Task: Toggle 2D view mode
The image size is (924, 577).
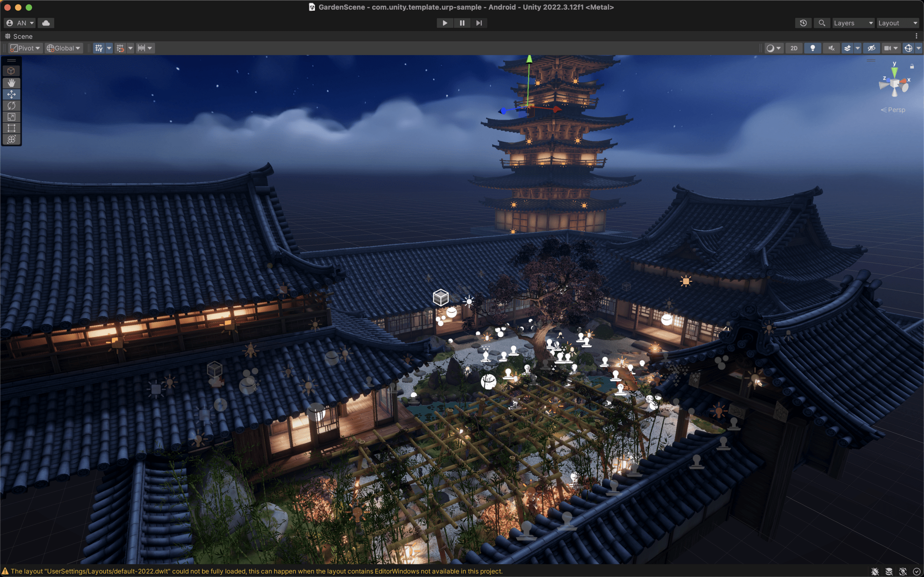Action: tap(794, 48)
